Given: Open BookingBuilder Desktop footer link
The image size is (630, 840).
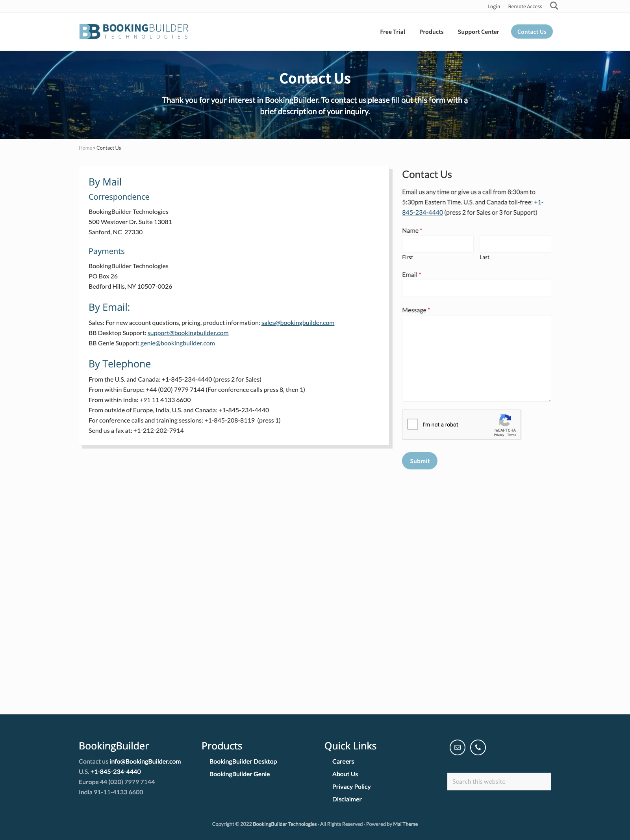Looking at the screenshot, I should 243,761.
